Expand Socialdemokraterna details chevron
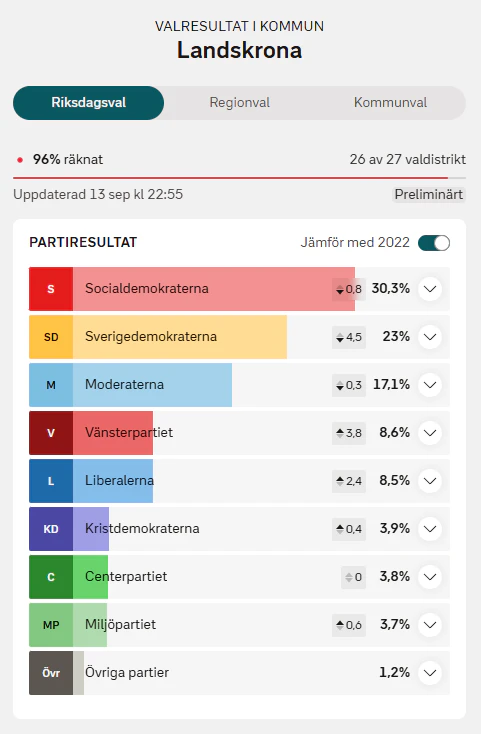This screenshot has height=734, width=481. point(430,289)
